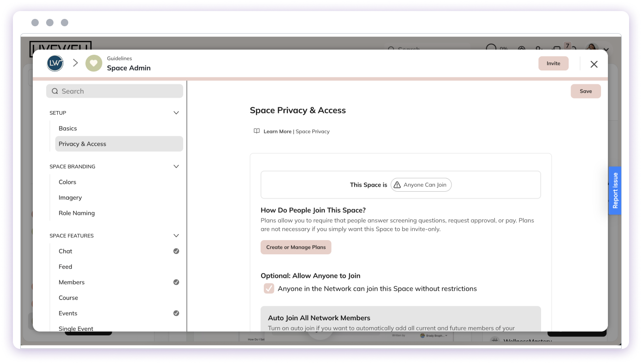This screenshot has height=364, width=642.
Task: Collapse the SPACE FEATURES section
Action: pyautogui.click(x=176, y=235)
